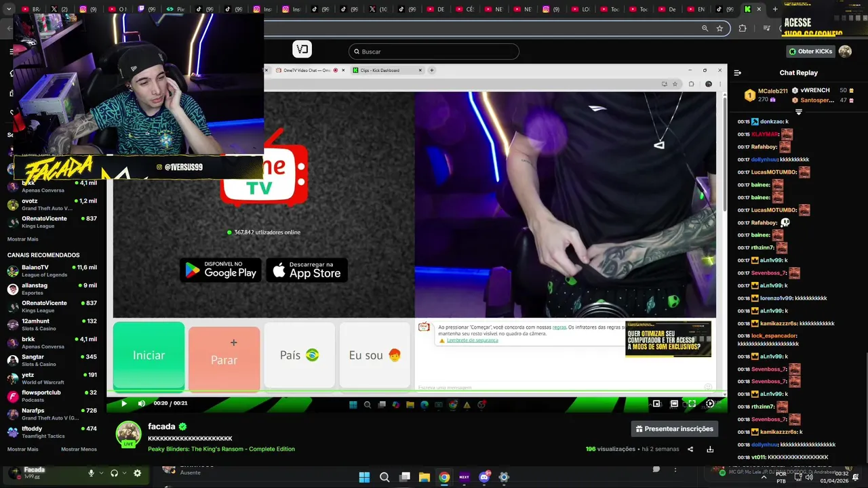Expand the Discord microphone options arrow

102,473
